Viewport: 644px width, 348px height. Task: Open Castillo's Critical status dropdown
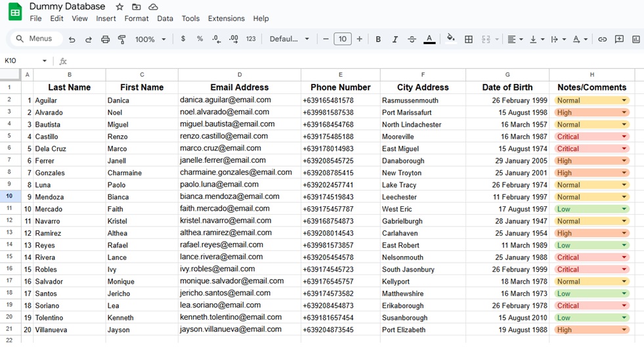pos(624,137)
